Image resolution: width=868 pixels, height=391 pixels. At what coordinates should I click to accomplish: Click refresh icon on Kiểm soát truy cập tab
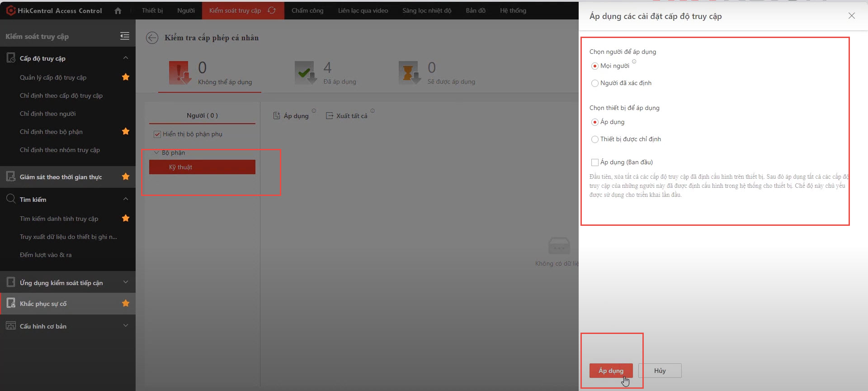[272, 10]
